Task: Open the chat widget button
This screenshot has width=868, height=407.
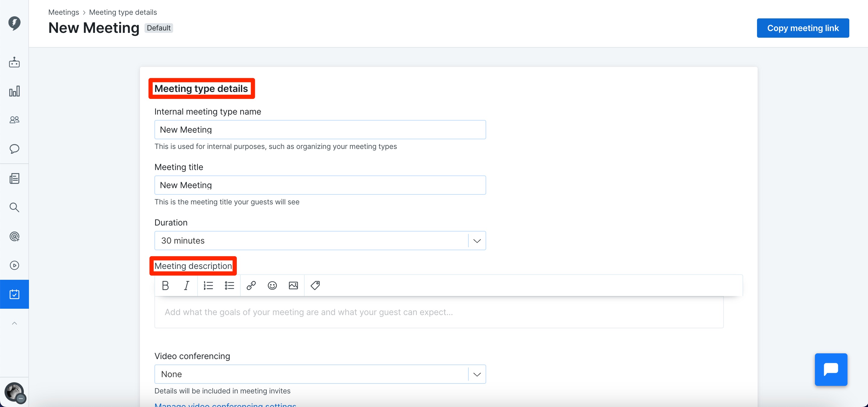Action: [x=831, y=370]
